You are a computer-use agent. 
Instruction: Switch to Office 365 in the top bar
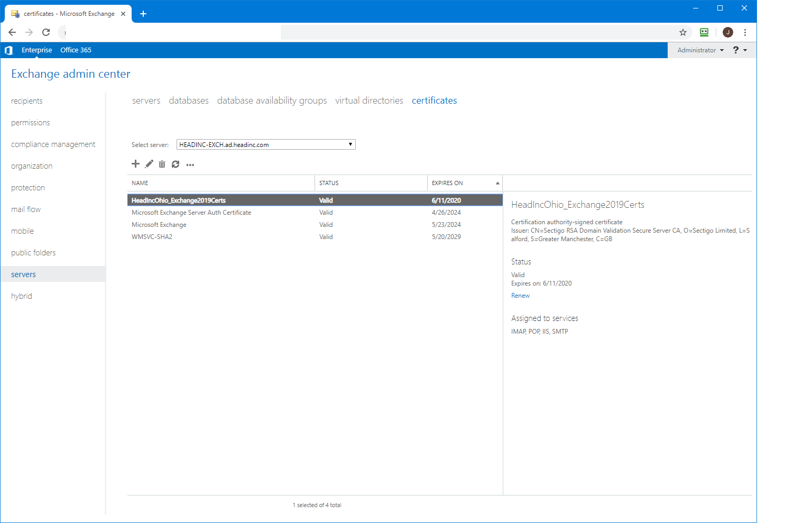[x=76, y=50]
